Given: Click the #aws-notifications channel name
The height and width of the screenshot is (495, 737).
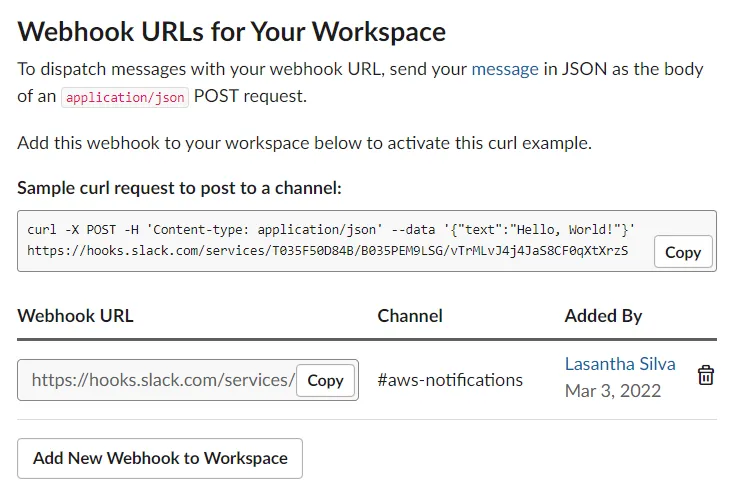Looking at the screenshot, I should point(450,380).
